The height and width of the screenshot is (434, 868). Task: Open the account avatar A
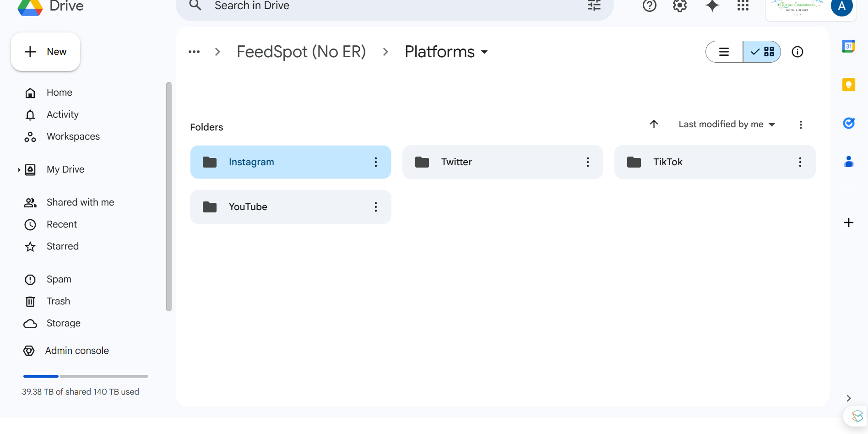[x=841, y=6]
